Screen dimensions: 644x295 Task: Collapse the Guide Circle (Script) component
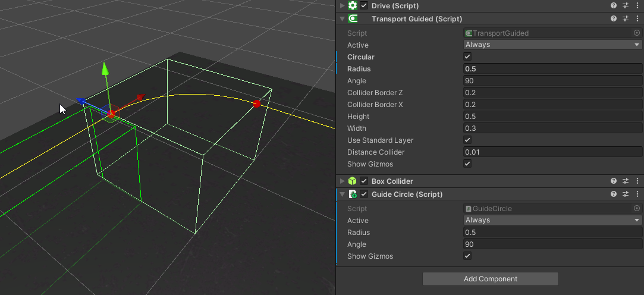point(342,194)
